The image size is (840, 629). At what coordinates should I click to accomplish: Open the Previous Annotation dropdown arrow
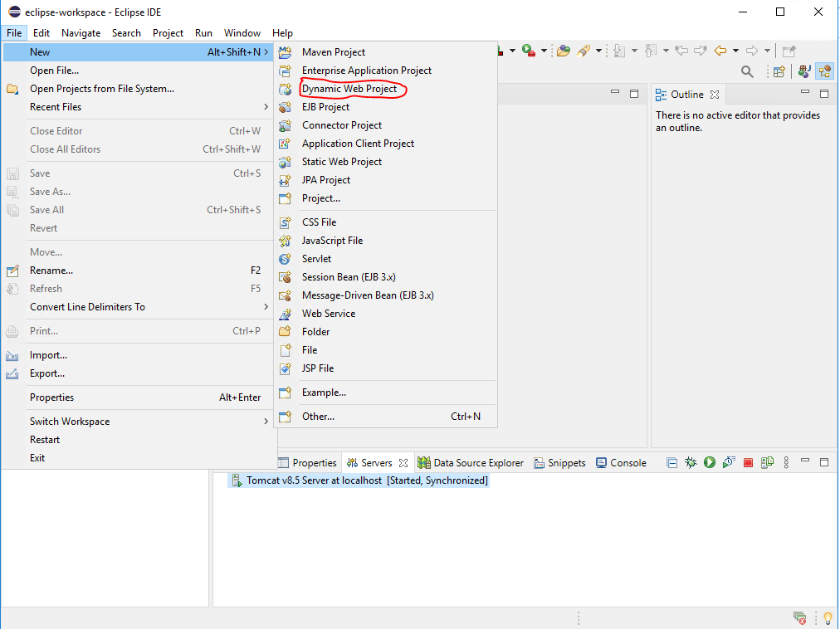[x=666, y=51]
